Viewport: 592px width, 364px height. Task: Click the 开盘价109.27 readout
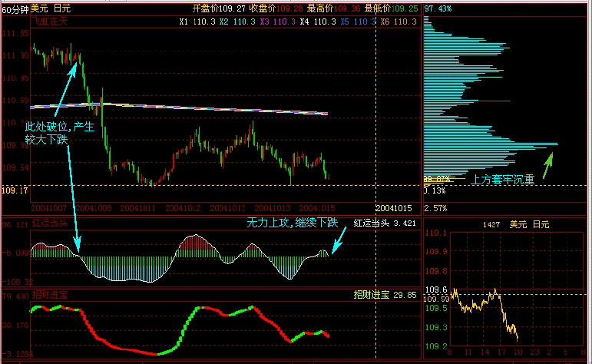tap(219, 8)
